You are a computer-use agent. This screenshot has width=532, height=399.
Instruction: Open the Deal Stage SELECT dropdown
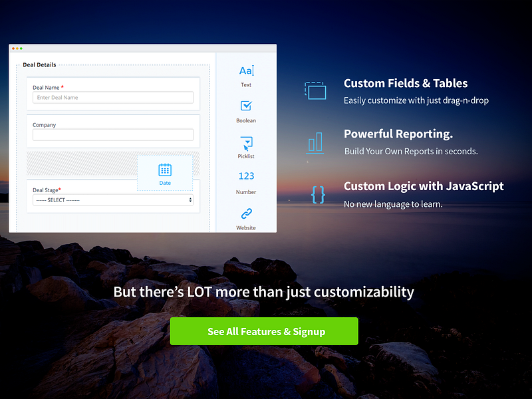tap(113, 200)
